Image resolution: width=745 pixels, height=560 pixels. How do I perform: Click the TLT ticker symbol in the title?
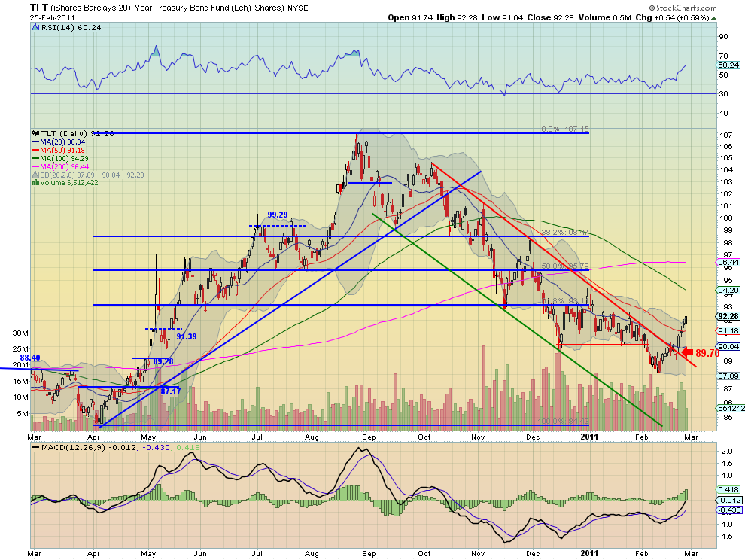[x=38, y=7]
